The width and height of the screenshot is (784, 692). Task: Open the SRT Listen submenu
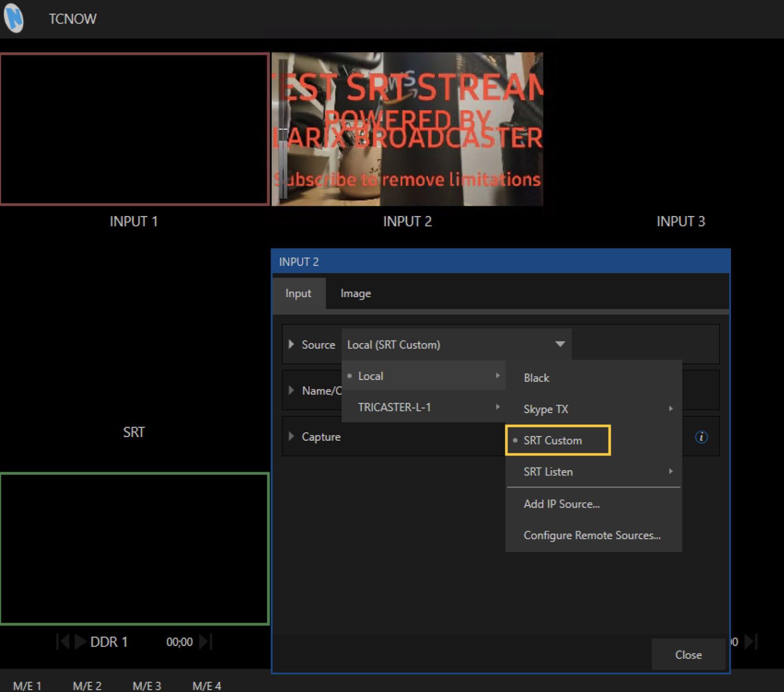pyautogui.click(x=594, y=472)
